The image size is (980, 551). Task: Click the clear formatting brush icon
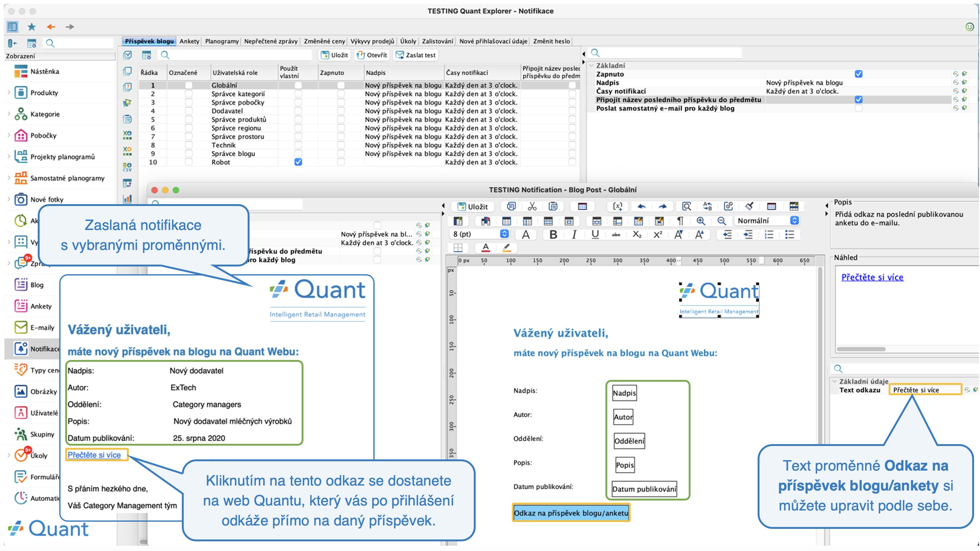pyautogui.click(x=749, y=206)
